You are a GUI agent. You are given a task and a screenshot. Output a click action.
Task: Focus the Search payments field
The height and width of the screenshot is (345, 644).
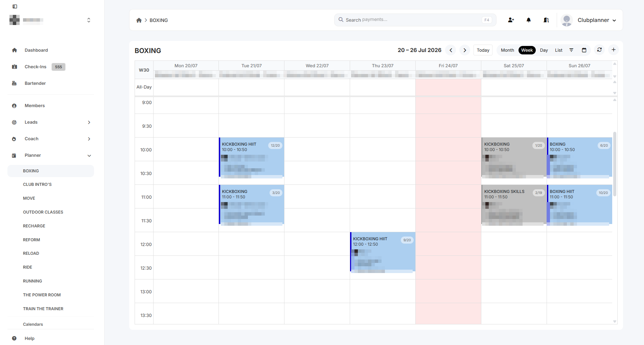click(415, 20)
